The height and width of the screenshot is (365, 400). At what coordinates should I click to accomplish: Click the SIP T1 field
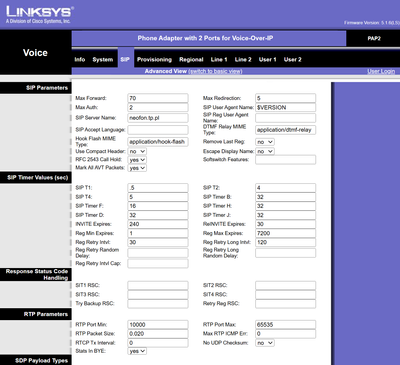click(x=158, y=188)
